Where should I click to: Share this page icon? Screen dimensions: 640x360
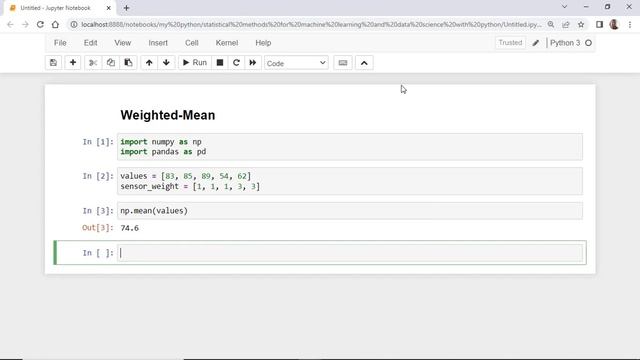[566, 24]
